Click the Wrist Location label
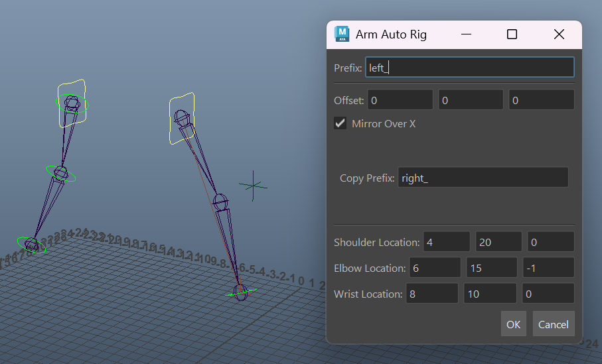 [368, 294]
